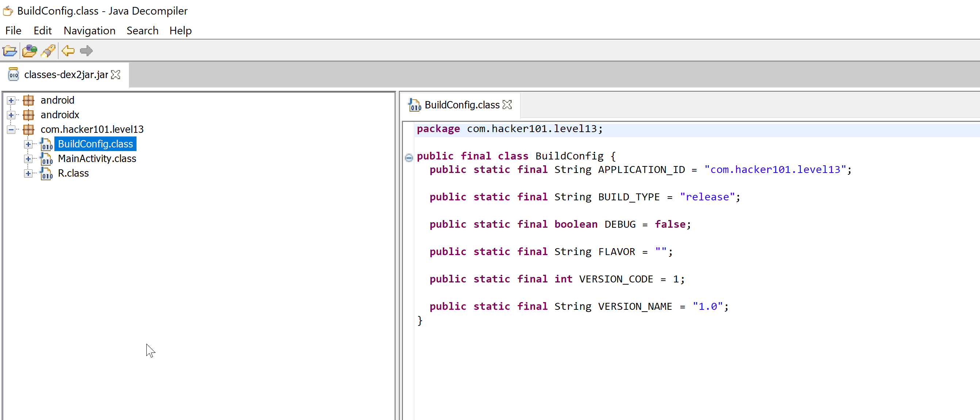Open the Search menu
980x420 pixels.
point(142,30)
